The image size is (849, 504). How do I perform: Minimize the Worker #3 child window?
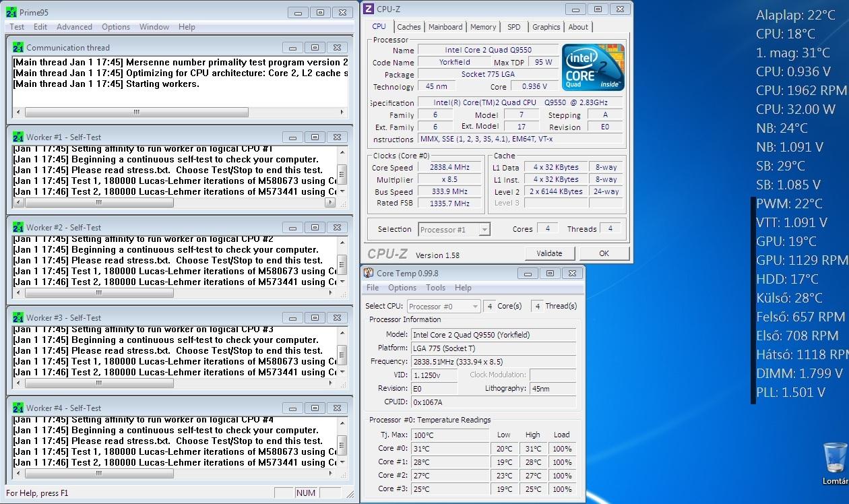292,317
